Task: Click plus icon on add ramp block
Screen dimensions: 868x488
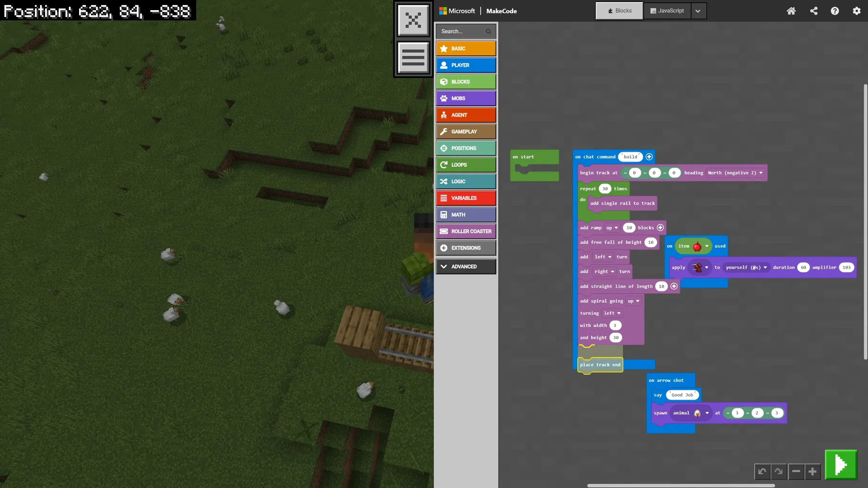Action: pyautogui.click(x=660, y=228)
